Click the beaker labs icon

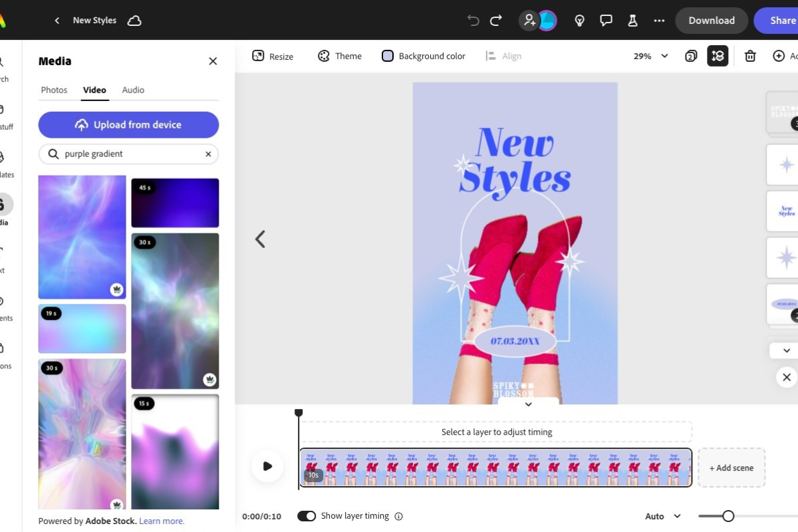click(632, 21)
